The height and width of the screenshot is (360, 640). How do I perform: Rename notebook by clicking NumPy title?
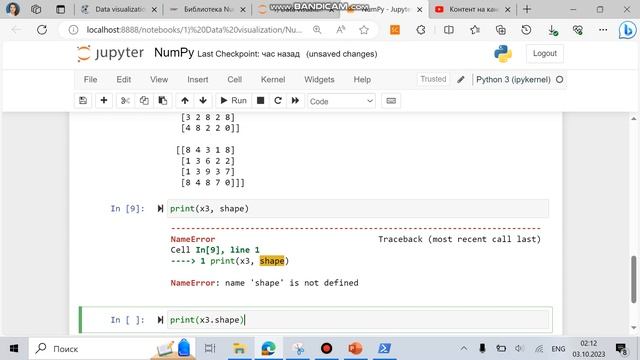[x=174, y=53]
